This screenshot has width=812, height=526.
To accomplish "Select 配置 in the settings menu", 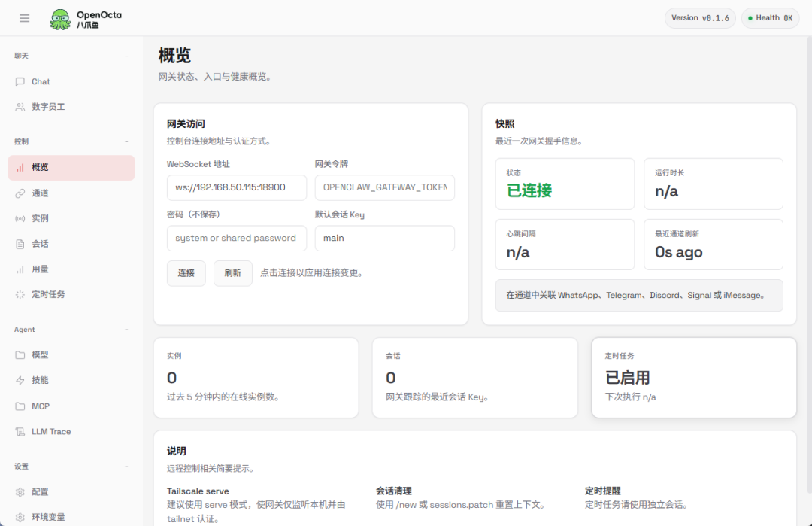I will 20,491.
